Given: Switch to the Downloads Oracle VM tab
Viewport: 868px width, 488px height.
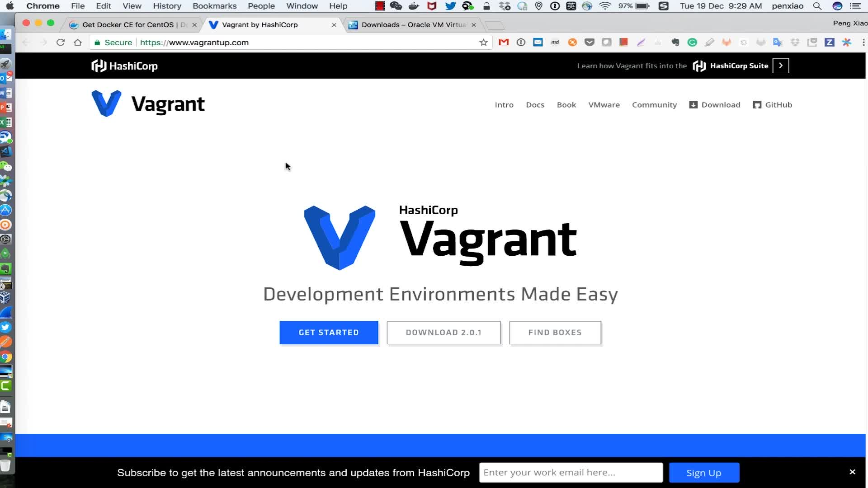Looking at the screenshot, I should 409,25.
